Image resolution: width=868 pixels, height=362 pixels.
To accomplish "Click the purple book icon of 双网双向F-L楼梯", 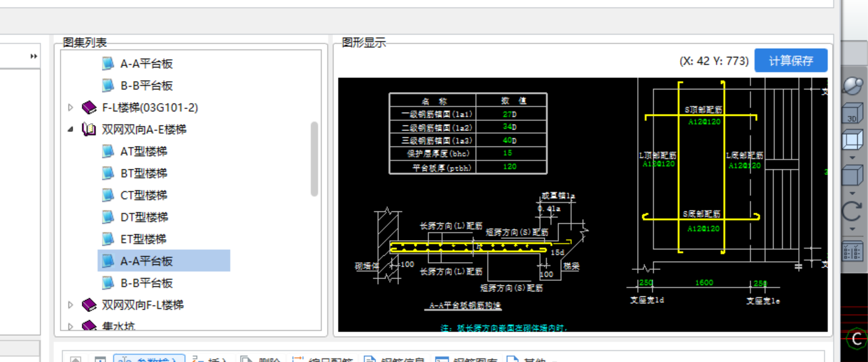I will pyautogui.click(x=90, y=305).
